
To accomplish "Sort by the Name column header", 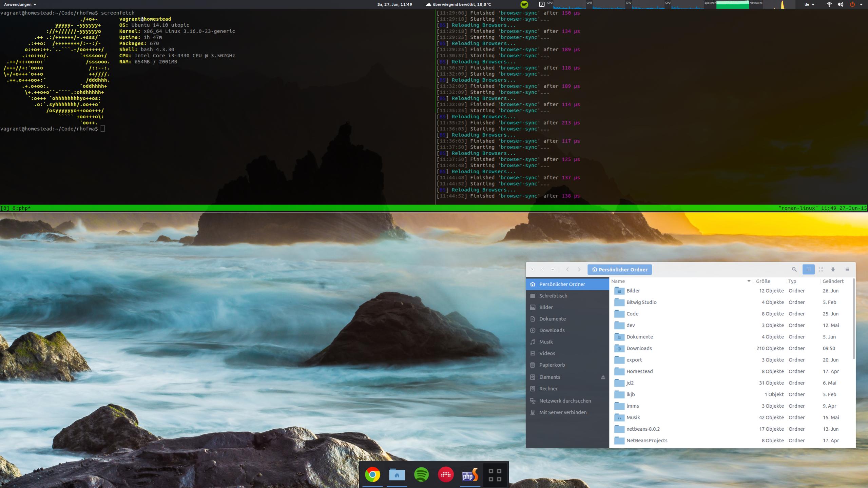I will 618,281.
